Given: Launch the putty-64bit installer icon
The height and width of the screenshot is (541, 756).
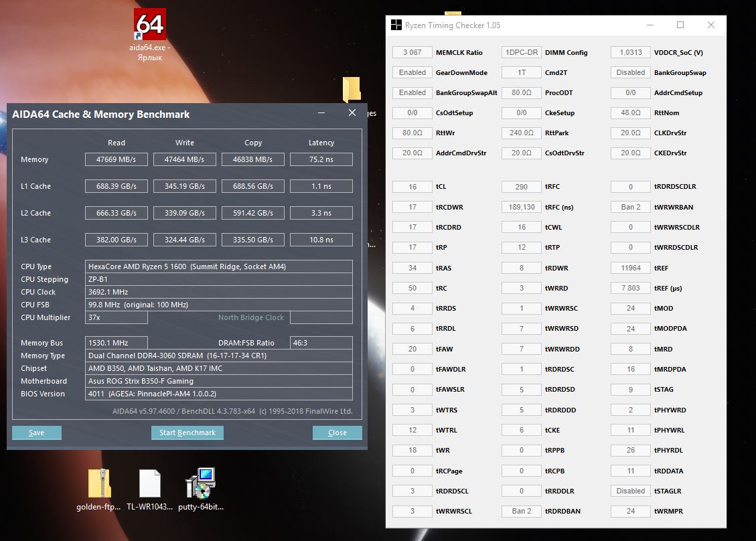Looking at the screenshot, I should (x=201, y=489).
